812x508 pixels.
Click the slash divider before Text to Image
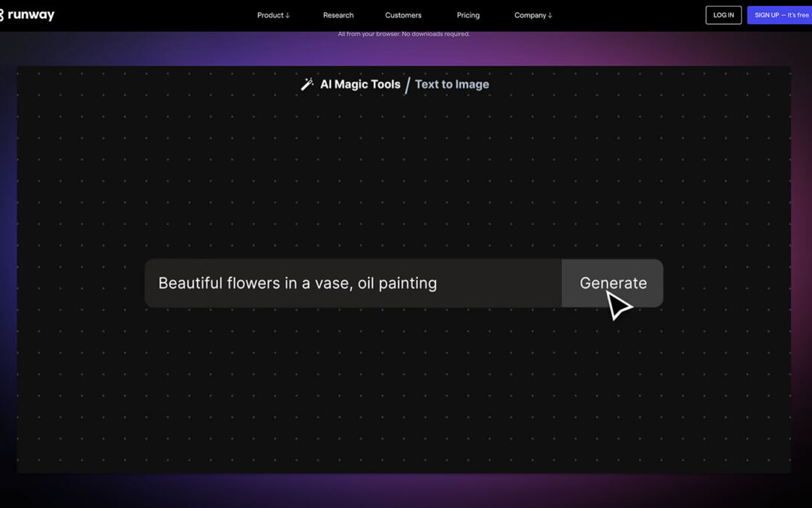pos(408,85)
